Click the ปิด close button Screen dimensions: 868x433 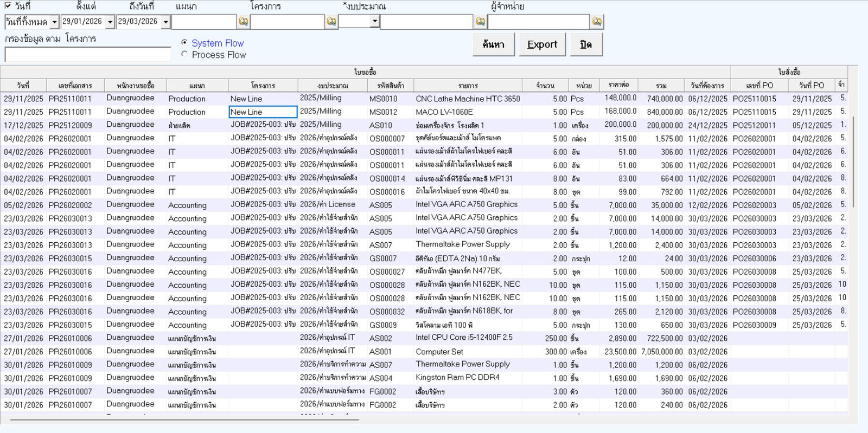[x=586, y=44]
